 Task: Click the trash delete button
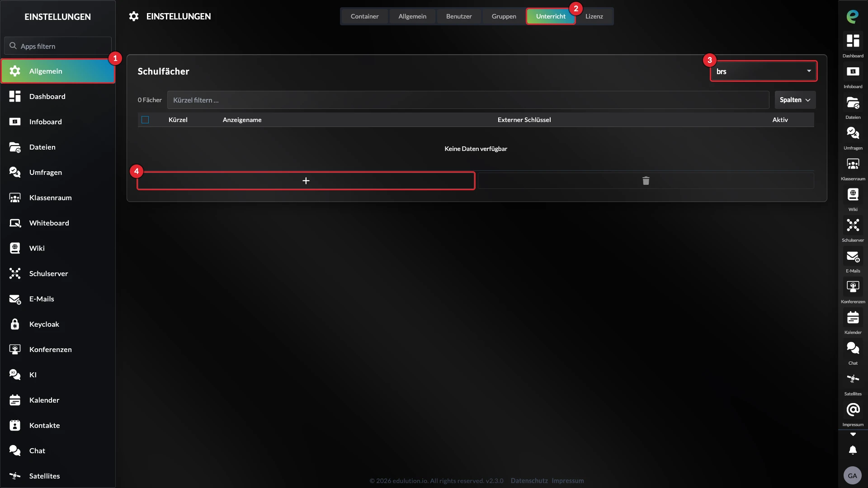(646, 181)
